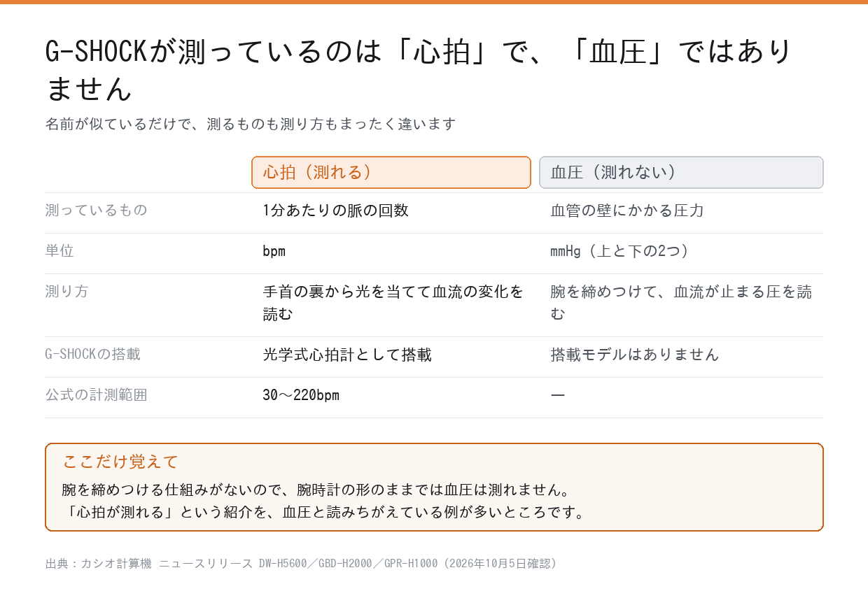This screenshot has width=868, height=598.
Task: Click the ここだけ覚えて callout heading
Action: click(x=120, y=462)
